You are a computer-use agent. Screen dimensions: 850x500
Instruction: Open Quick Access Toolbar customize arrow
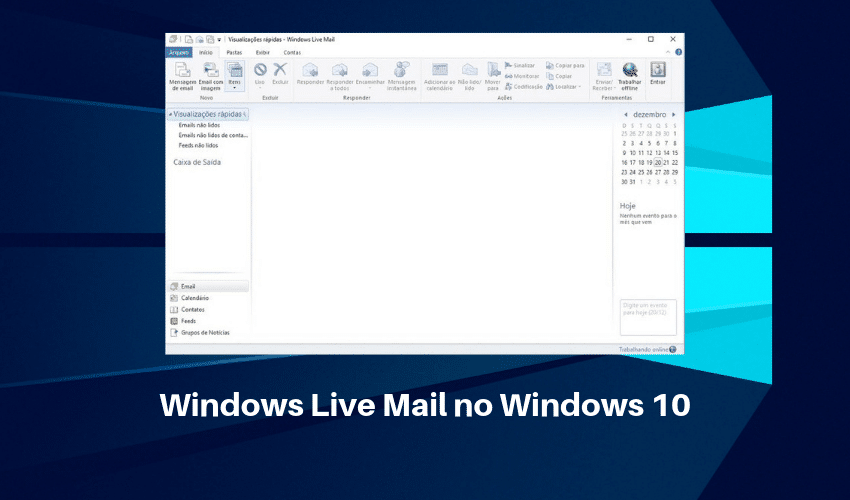pyautogui.click(x=219, y=40)
